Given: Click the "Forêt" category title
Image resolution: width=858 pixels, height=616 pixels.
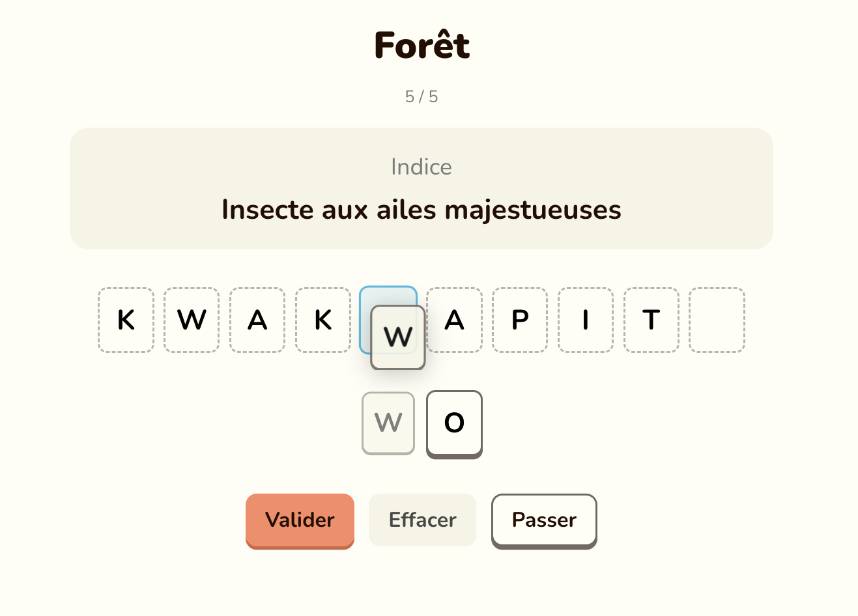Looking at the screenshot, I should (x=422, y=46).
